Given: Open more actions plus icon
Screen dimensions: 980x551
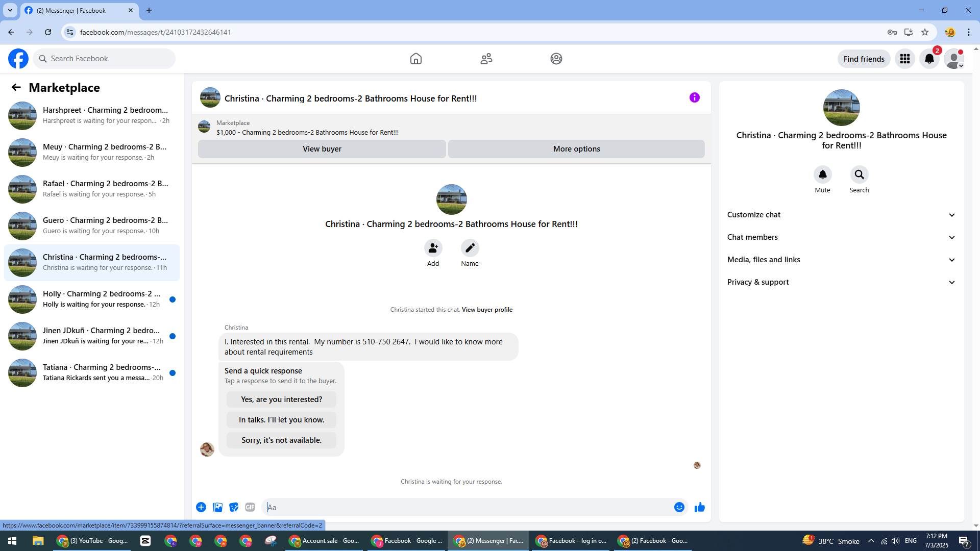Looking at the screenshot, I should 201,507.
